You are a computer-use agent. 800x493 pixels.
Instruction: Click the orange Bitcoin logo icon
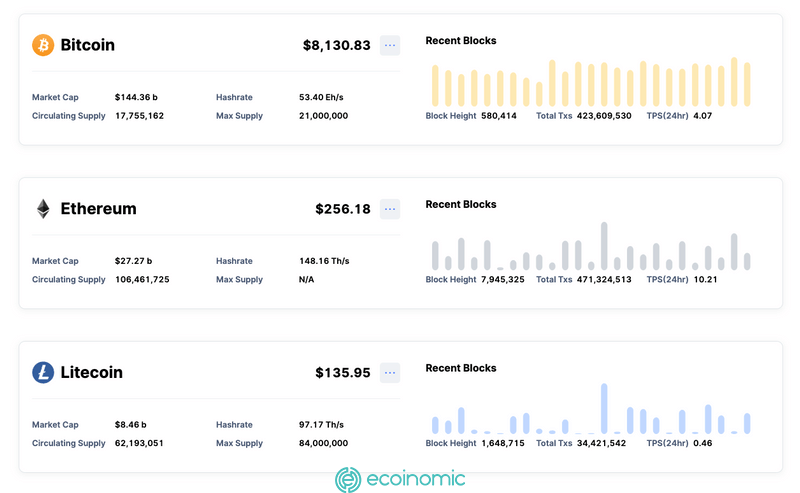[x=43, y=45]
